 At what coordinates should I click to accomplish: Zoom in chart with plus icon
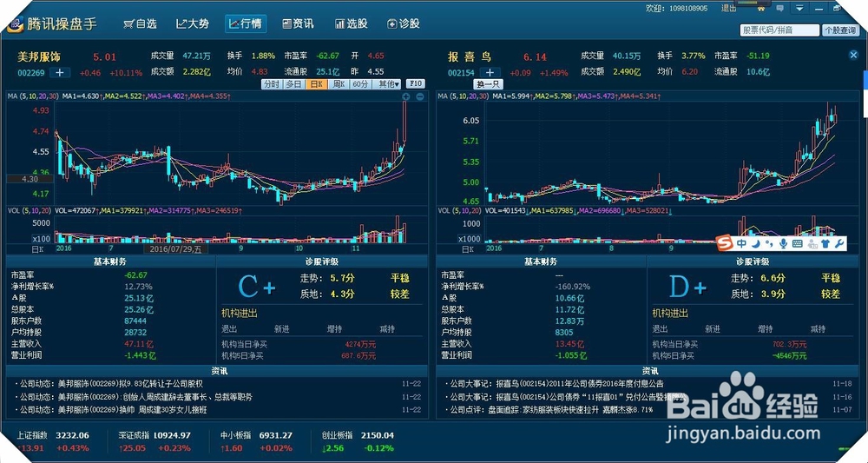point(406,97)
